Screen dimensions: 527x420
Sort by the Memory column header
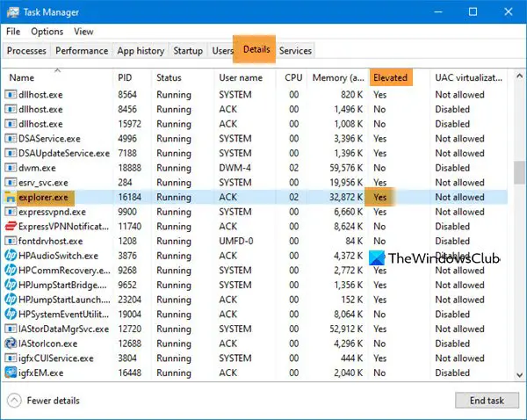coord(337,77)
